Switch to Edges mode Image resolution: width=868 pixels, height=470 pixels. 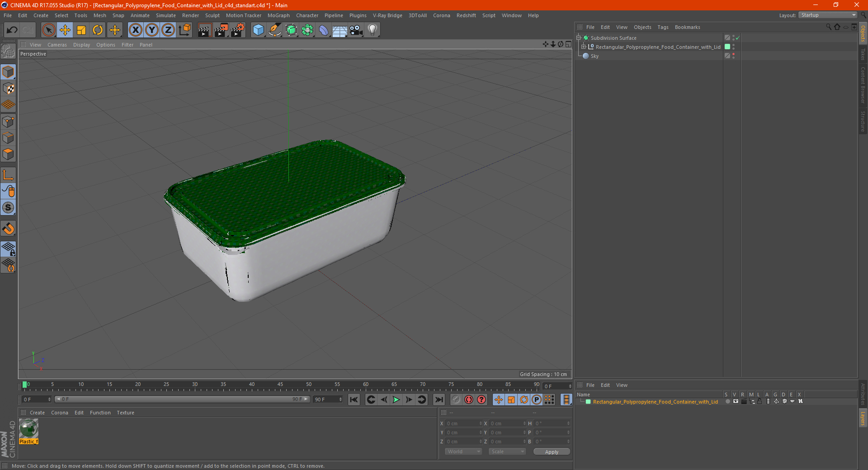click(8, 138)
